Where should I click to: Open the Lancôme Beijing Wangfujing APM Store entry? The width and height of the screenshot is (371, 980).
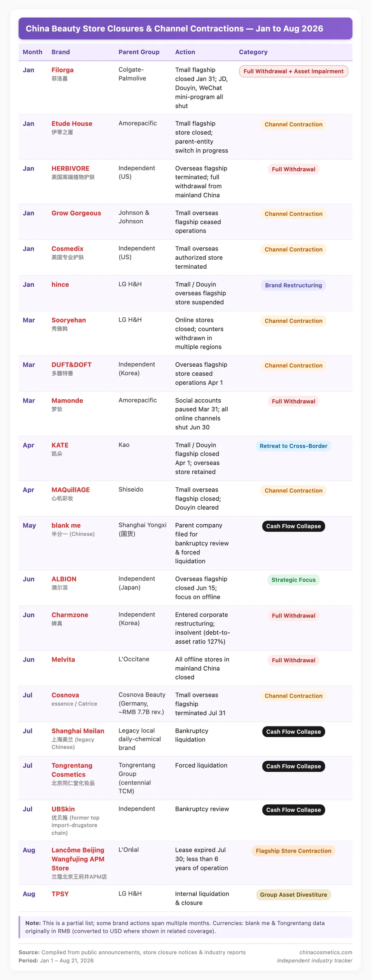pyautogui.click(x=78, y=859)
